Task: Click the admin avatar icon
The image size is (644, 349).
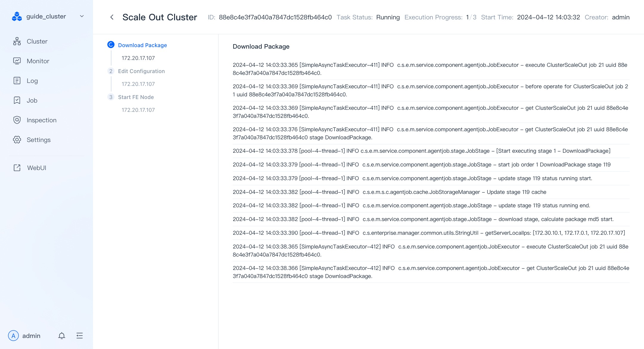Action: (x=13, y=336)
